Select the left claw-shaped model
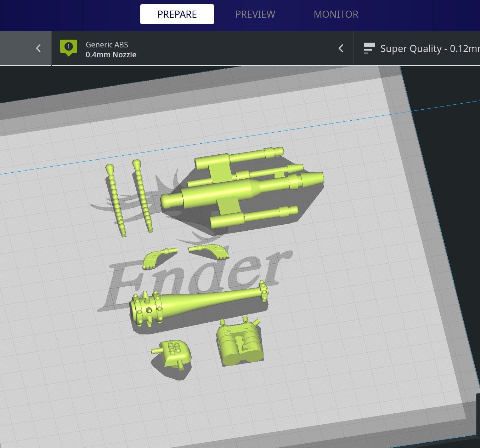480x448 pixels. pos(156,258)
